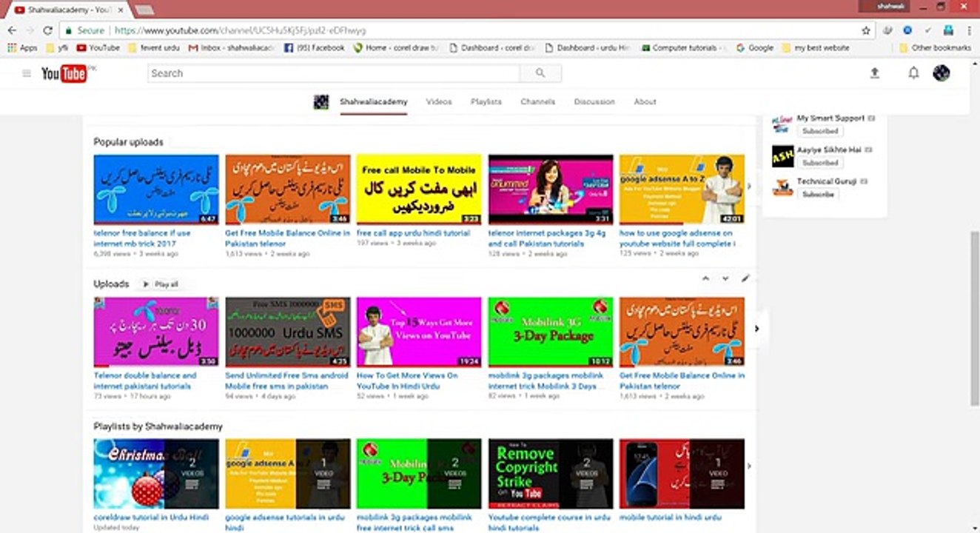Click the page vertical scrollbar thumb

click(x=974, y=318)
